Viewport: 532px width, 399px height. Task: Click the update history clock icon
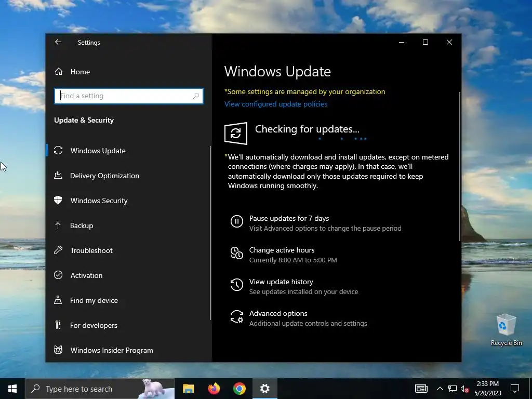coord(237,285)
